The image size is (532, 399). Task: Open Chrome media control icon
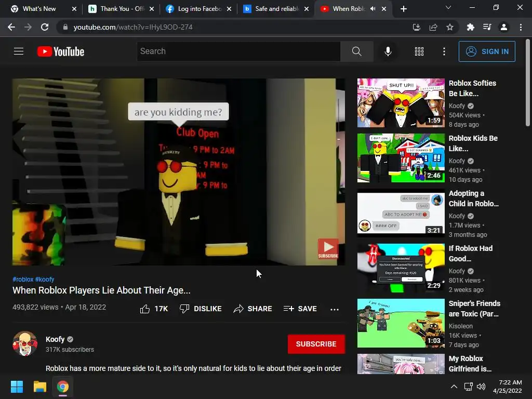[487, 27]
